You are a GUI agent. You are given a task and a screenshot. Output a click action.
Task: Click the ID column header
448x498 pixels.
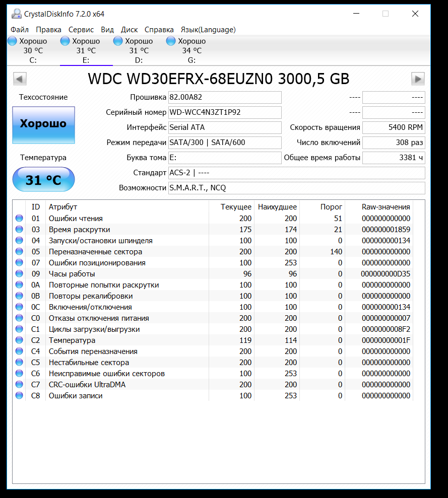pos(36,207)
